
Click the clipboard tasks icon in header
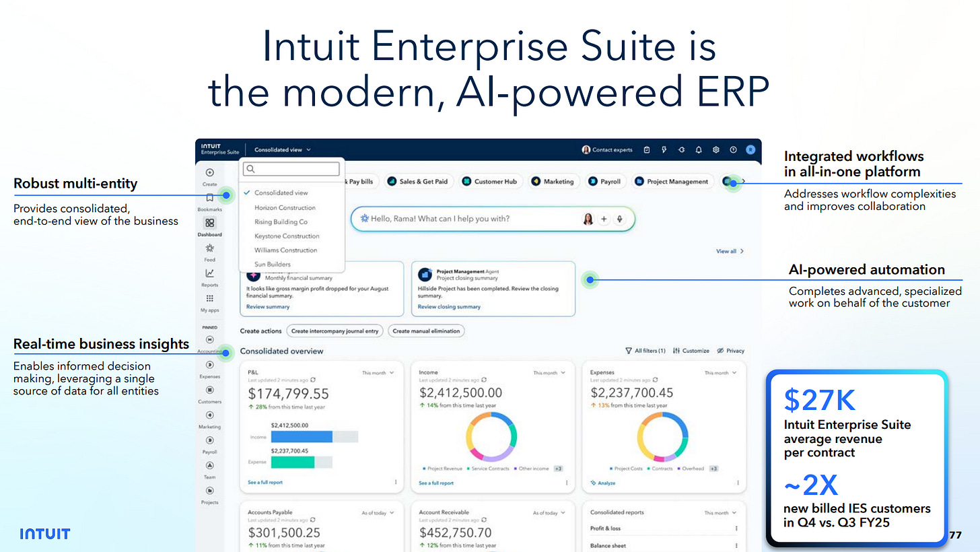point(647,150)
